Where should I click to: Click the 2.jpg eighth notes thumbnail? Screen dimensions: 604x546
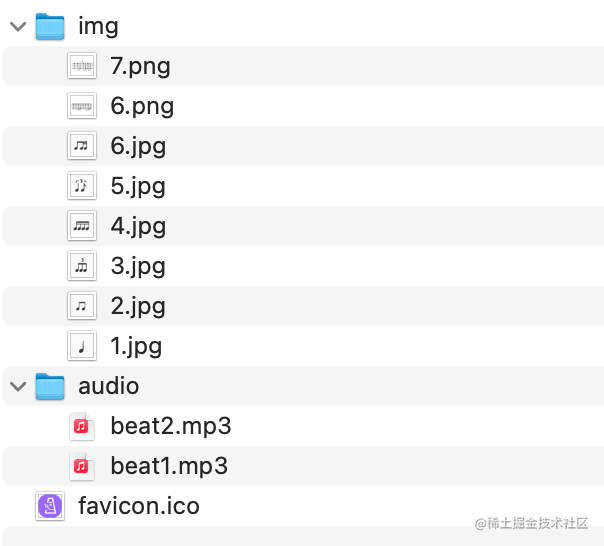[x=82, y=306]
